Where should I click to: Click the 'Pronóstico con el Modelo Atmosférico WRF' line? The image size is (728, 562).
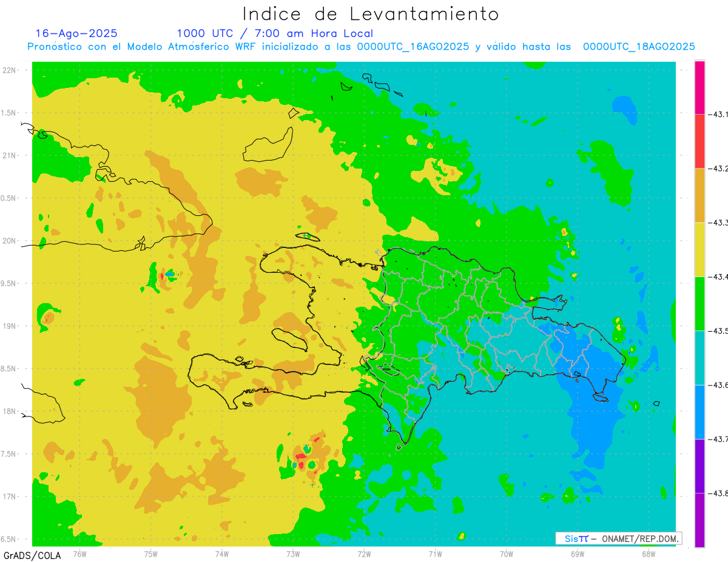coord(362,47)
